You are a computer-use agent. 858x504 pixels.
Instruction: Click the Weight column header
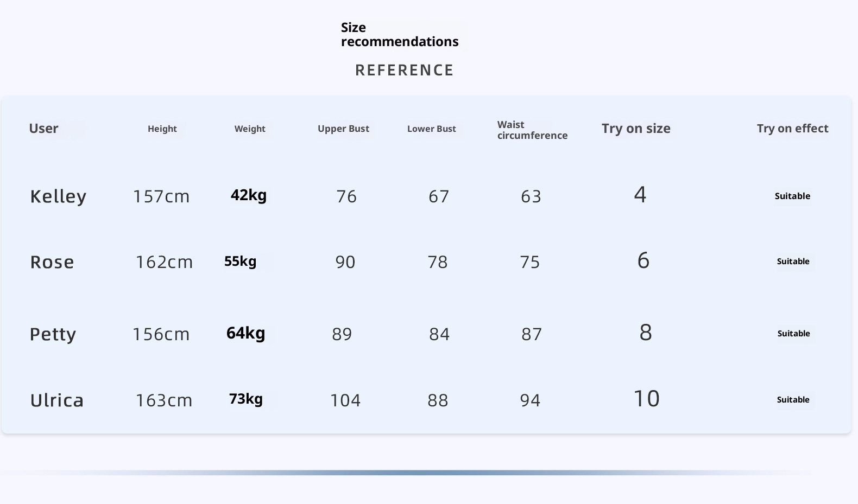pyautogui.click(x=250, y=129)
